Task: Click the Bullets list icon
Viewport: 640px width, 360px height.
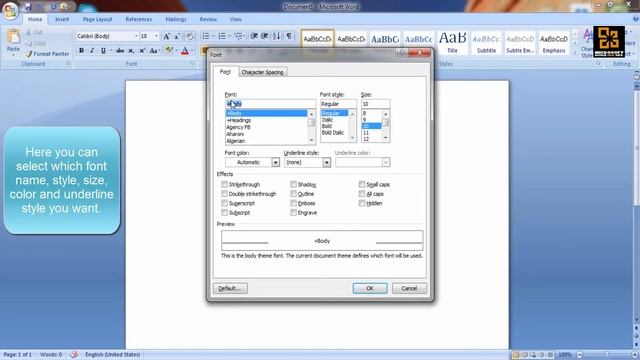Action: [x=206, y=36]
